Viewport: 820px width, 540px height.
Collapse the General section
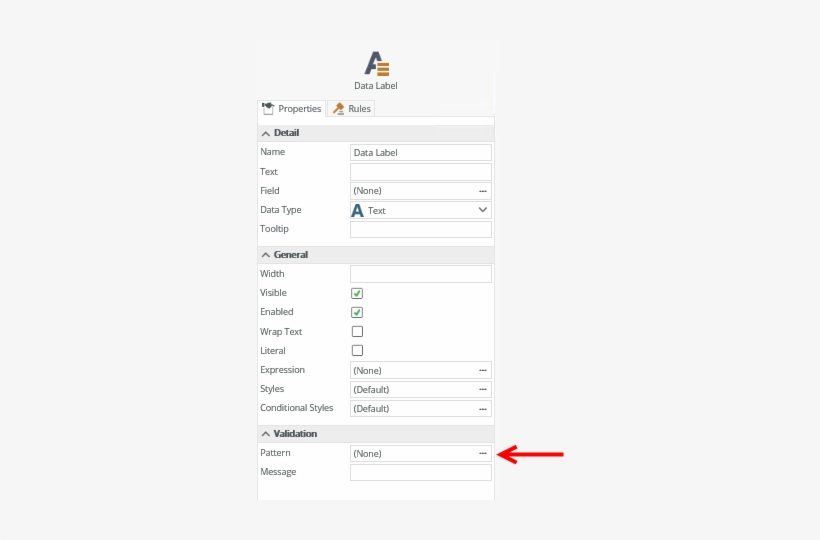coord(266,255)
